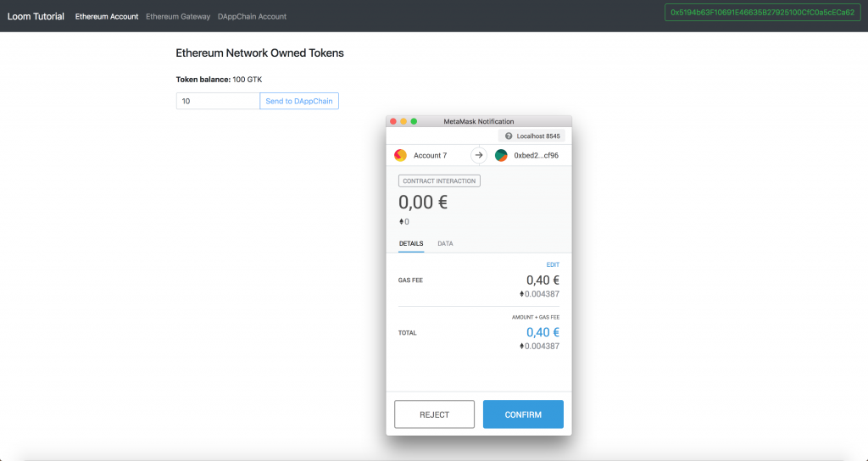Click the Account 7 avatar icon
The image size is (868, 461).
(x=400, y=156)
